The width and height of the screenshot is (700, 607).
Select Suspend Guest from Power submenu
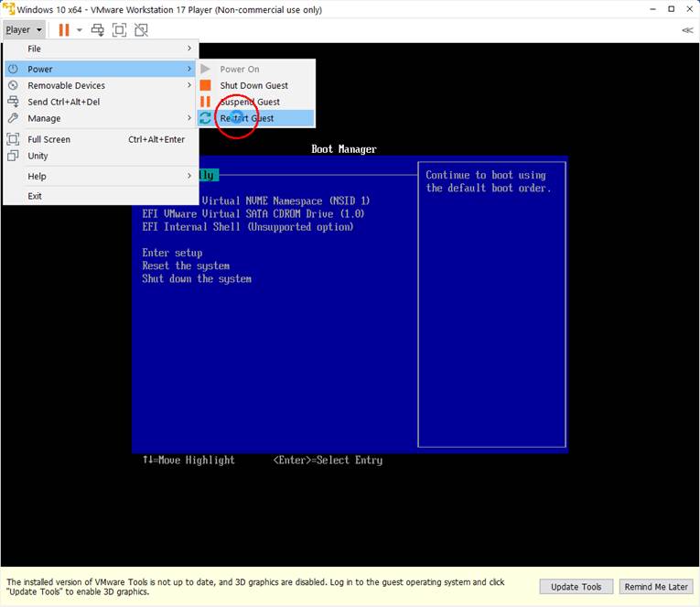tap(250, 102)
